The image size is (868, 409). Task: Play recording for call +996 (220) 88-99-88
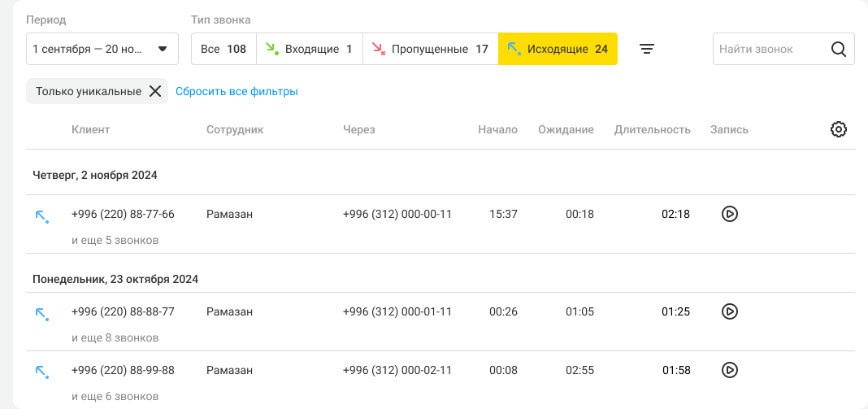click(730, 370)
